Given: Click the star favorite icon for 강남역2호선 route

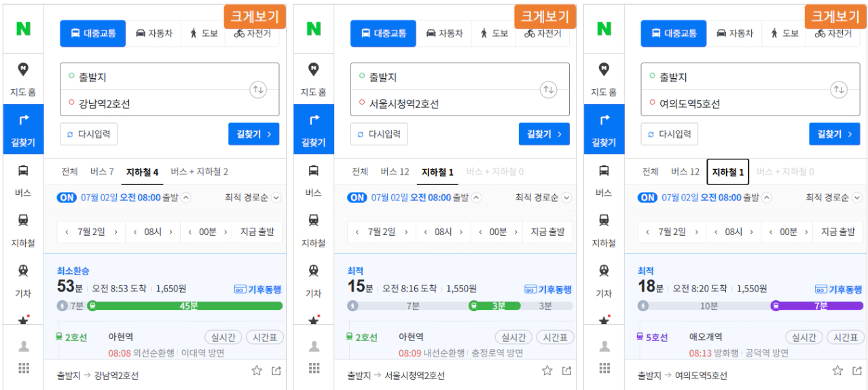Looking at the screenshot, I should 257,370.
